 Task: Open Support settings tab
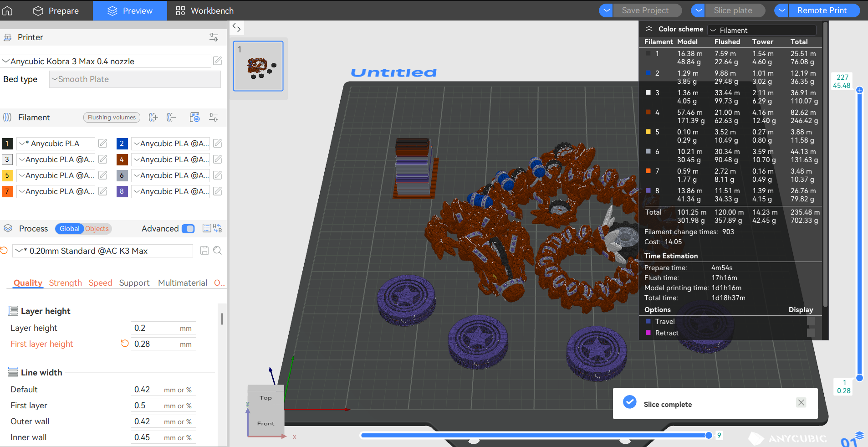(134, 283)
